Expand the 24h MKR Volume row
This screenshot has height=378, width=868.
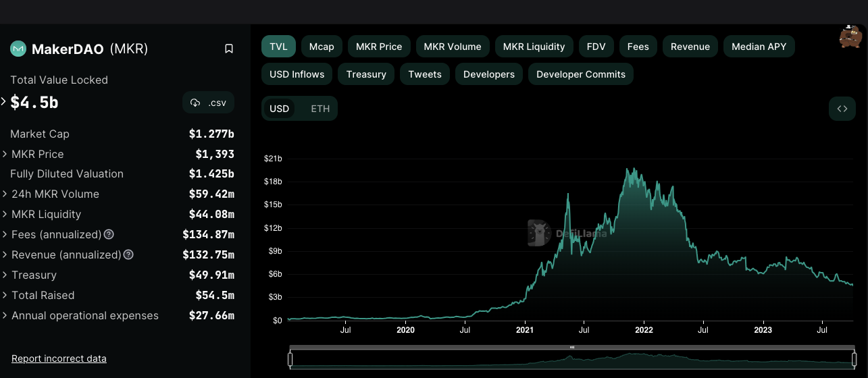coord(5,194)
